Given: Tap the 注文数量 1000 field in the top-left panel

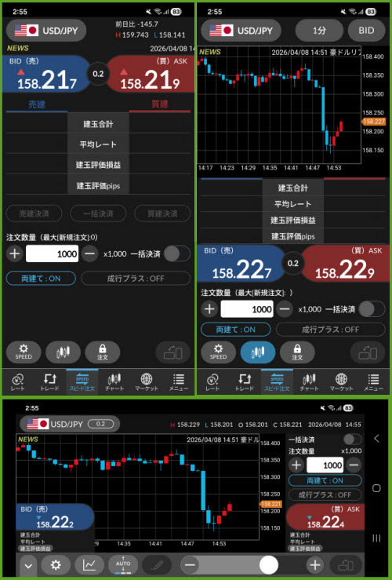Looking at the screenshot, I should point(52,254).
